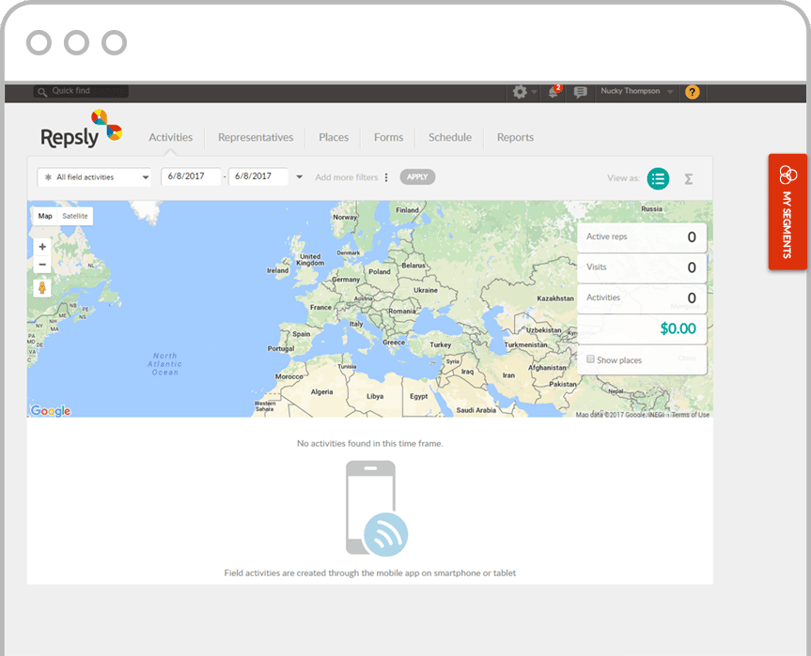Click the Active reps counter card
Screen dimensions: 811x656
(x=642, y=237)
